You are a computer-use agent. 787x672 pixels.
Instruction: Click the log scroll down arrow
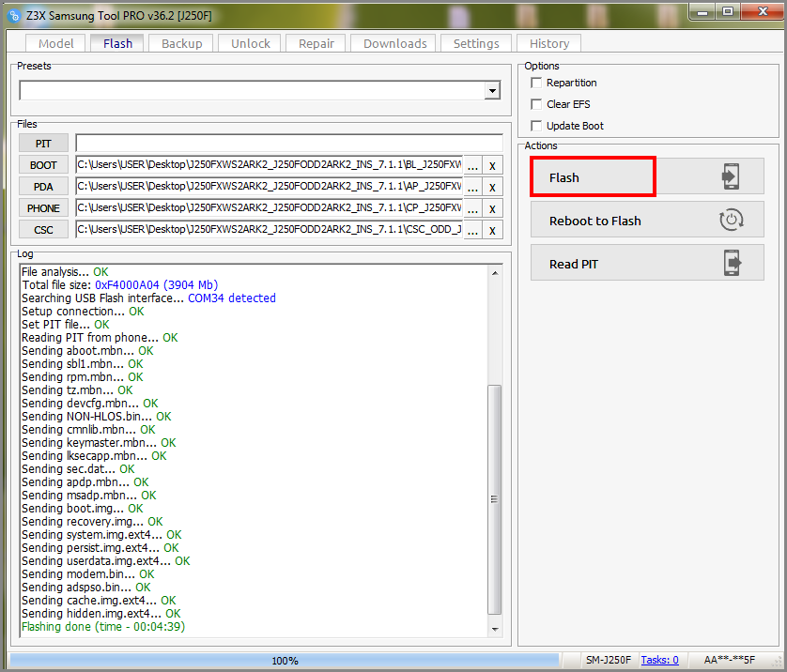(x=495, y=629)
